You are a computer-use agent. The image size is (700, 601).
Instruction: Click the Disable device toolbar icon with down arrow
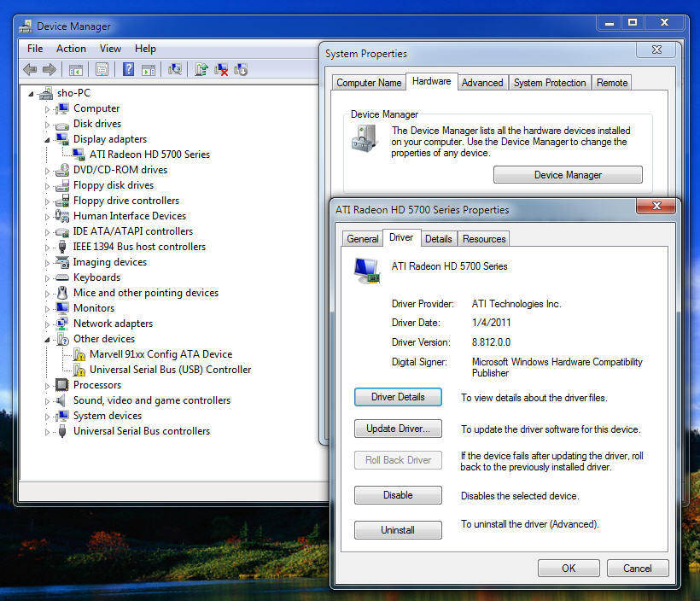(x=241, y=70)
